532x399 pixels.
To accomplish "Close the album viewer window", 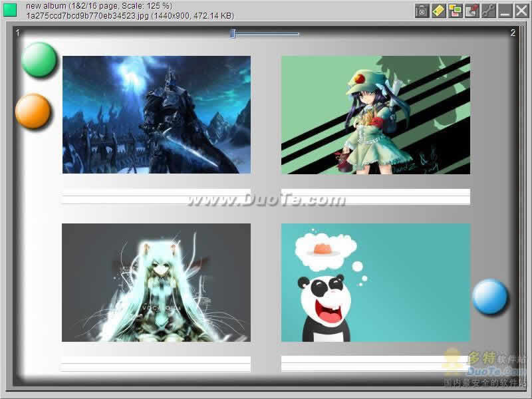I will tap(521, 11).
